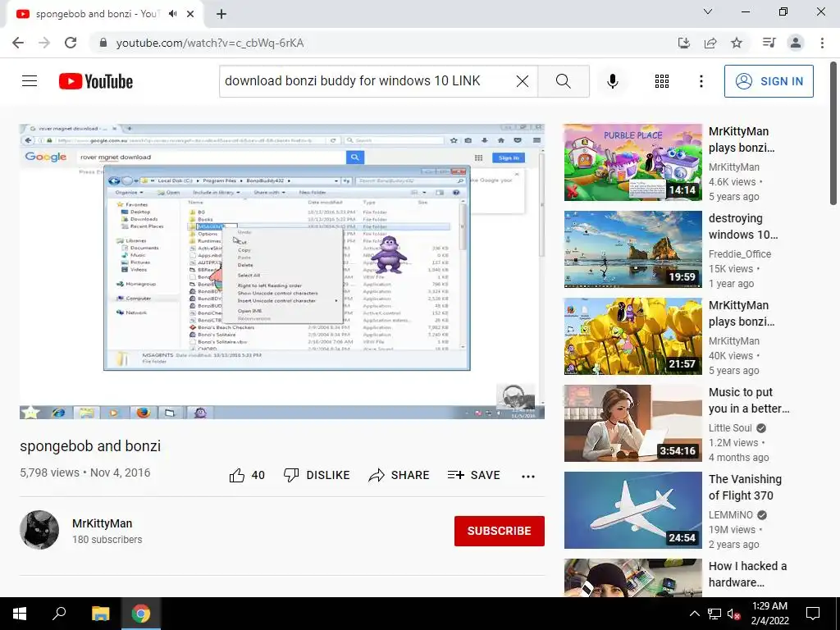Open Windows notification center icon

813,614
